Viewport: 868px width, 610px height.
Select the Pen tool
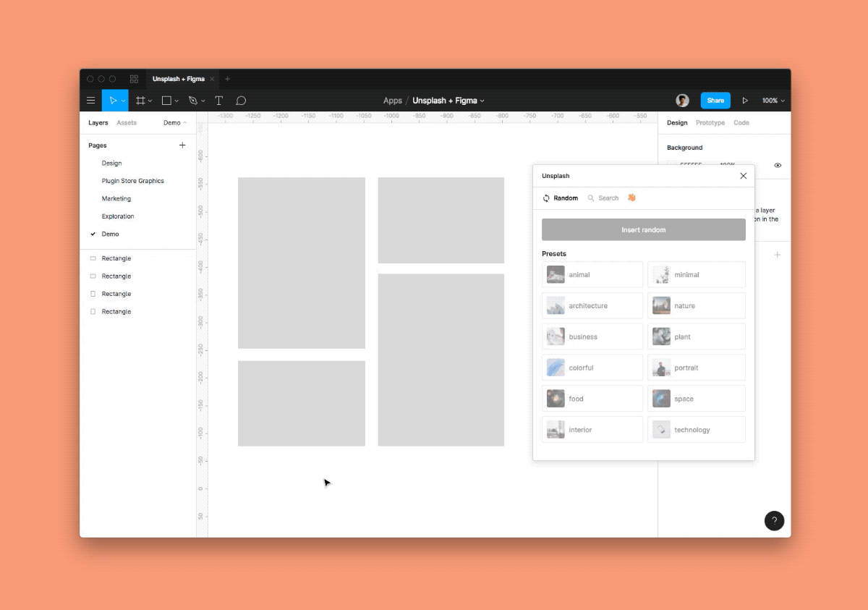tap(192, 101)
